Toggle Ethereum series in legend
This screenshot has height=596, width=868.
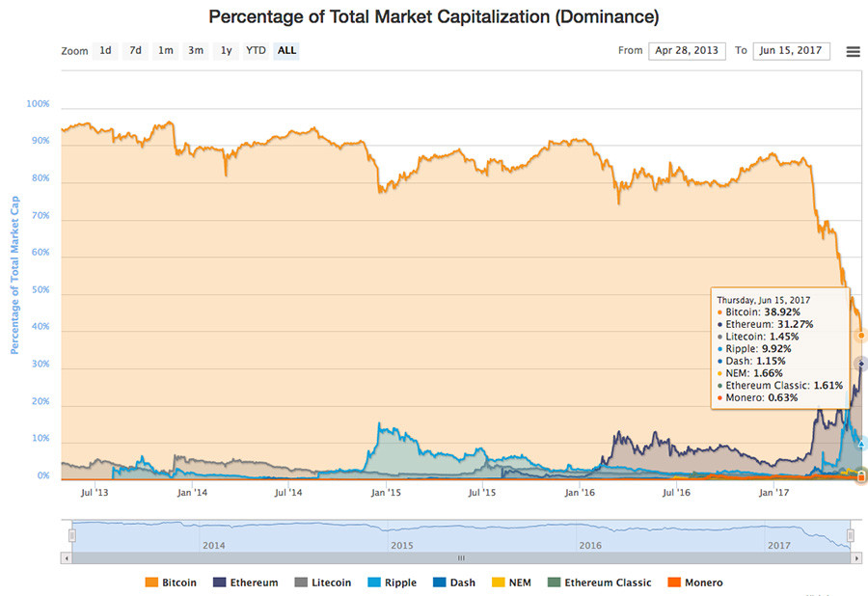click(x=246, y=582)
